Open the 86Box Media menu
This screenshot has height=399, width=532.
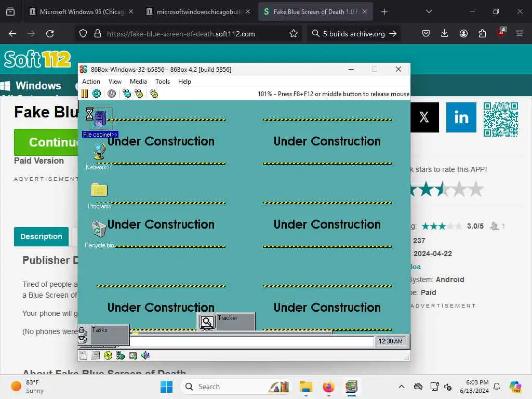pyautogui.click(x=138, y=82)
